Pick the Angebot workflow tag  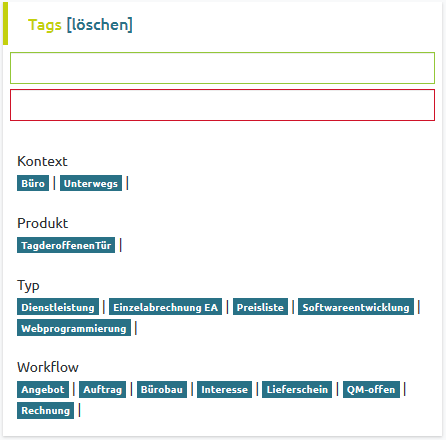pyautogui.click(x=43, y=389)
